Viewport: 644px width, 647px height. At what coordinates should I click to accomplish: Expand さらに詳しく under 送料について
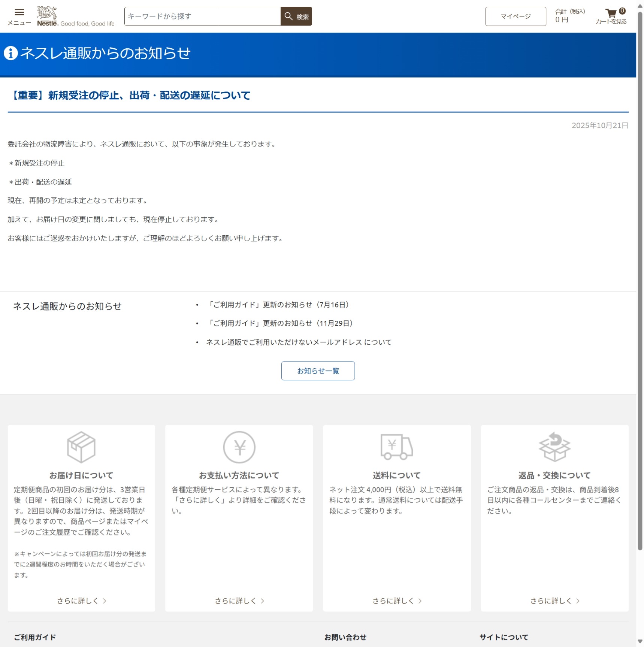pyautogui.click(x=397, y=601)
